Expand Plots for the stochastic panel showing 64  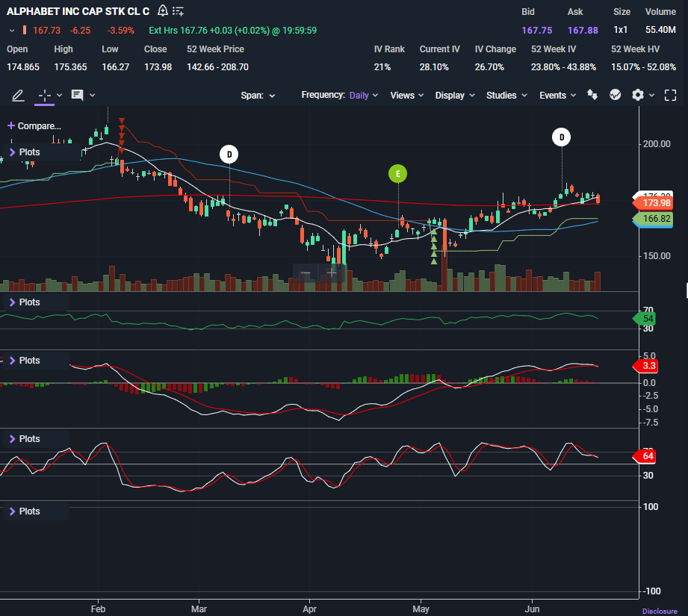point(25,439)
